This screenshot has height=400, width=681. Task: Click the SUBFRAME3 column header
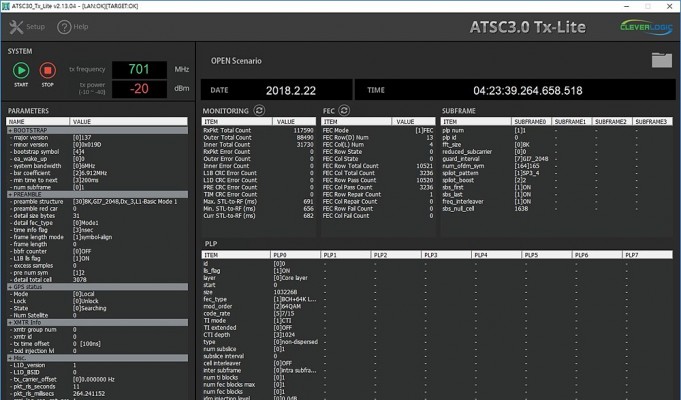[651, 122]
